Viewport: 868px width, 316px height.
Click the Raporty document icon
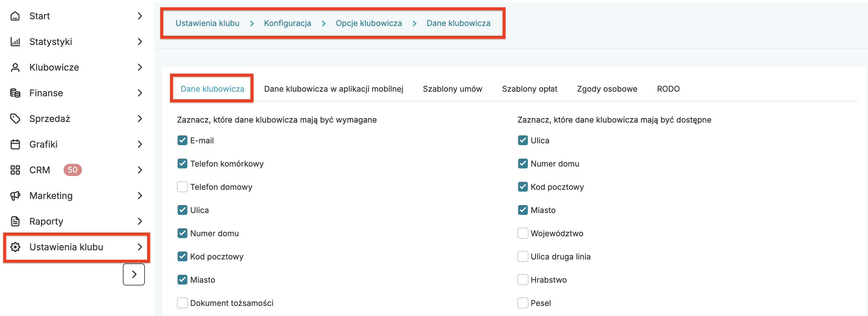[15, 221]
